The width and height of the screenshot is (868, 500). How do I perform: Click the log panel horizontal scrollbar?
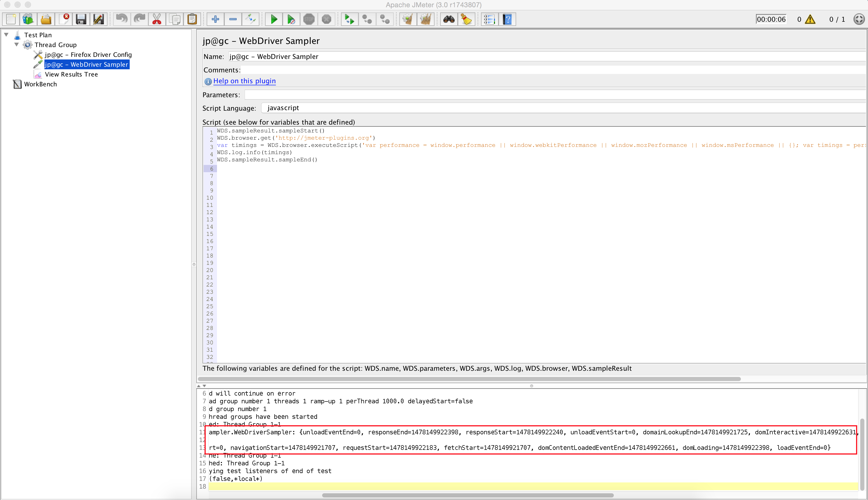467,495
